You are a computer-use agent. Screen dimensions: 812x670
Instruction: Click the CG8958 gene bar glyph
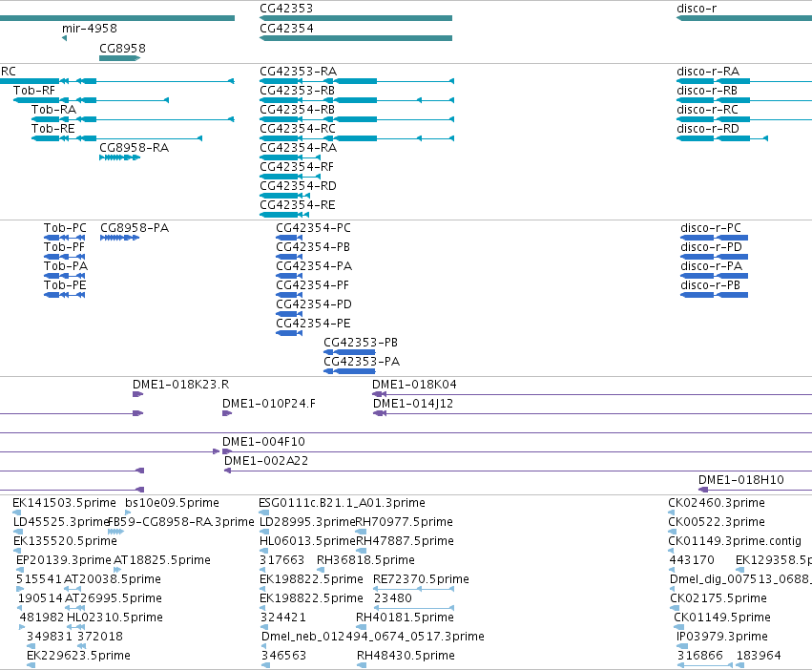[119, 58]
